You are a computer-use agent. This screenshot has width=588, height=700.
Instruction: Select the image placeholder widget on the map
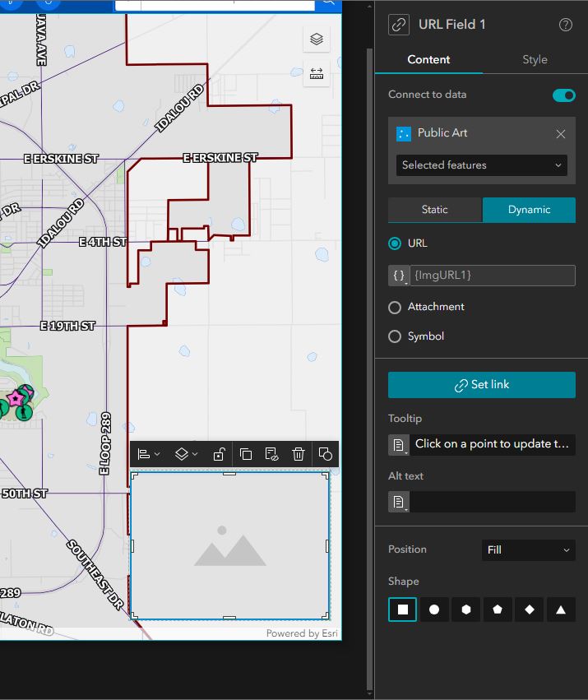point(230,545)
